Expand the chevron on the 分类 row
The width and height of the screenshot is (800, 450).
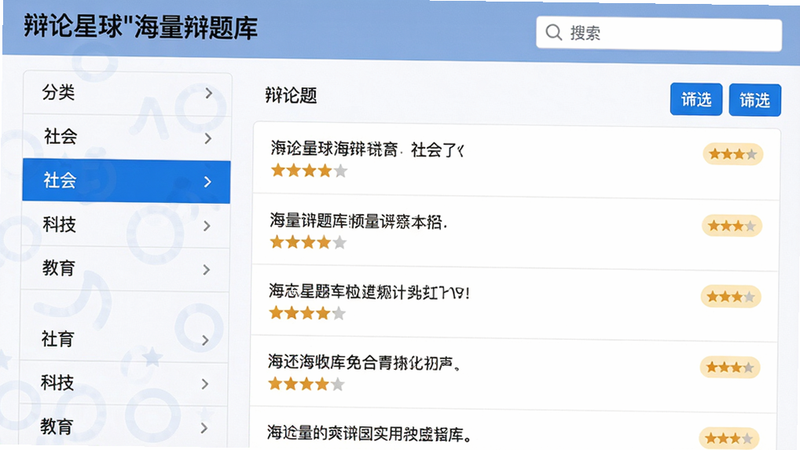tap(208, 93)
